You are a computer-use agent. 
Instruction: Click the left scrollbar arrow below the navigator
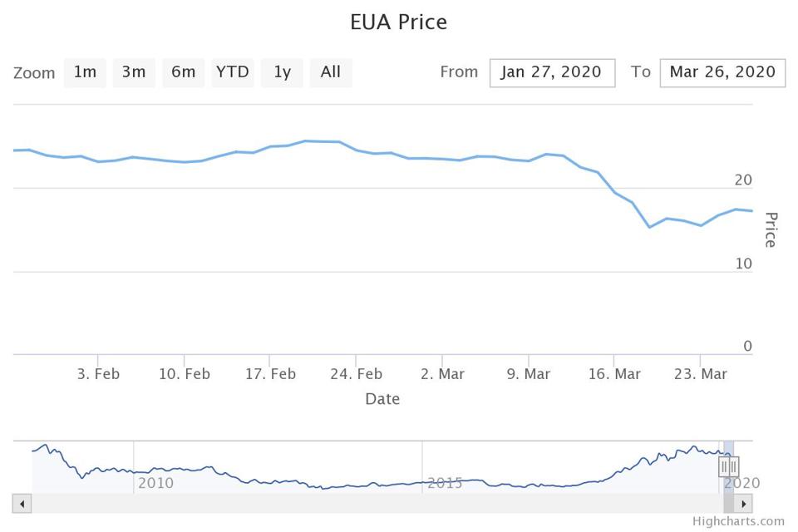click(x=21, y=504)
